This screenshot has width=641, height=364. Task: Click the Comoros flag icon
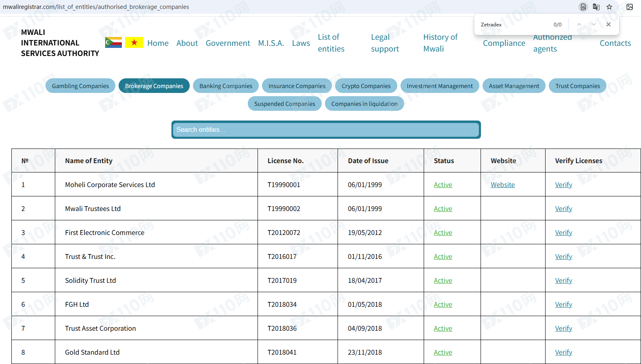(x=113, y=42)
